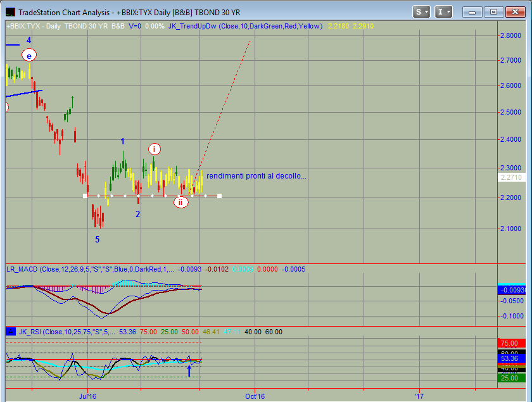532x402 pixels.
Task: Select the circled 'i' wave label
Action: coord(155,149)
